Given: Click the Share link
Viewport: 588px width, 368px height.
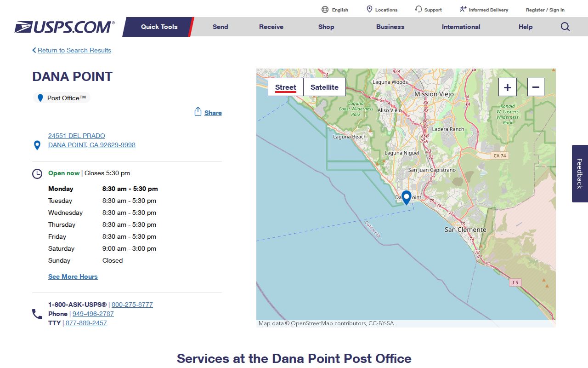Looking at the screenshot, I should [x=213, y=113].
